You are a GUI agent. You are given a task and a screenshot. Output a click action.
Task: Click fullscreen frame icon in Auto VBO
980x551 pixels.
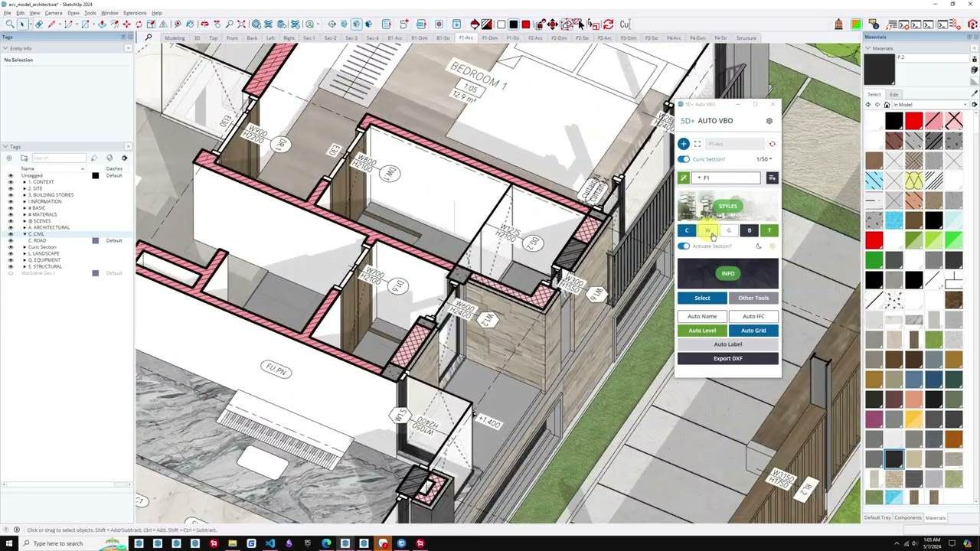click(x=697, y=144)
